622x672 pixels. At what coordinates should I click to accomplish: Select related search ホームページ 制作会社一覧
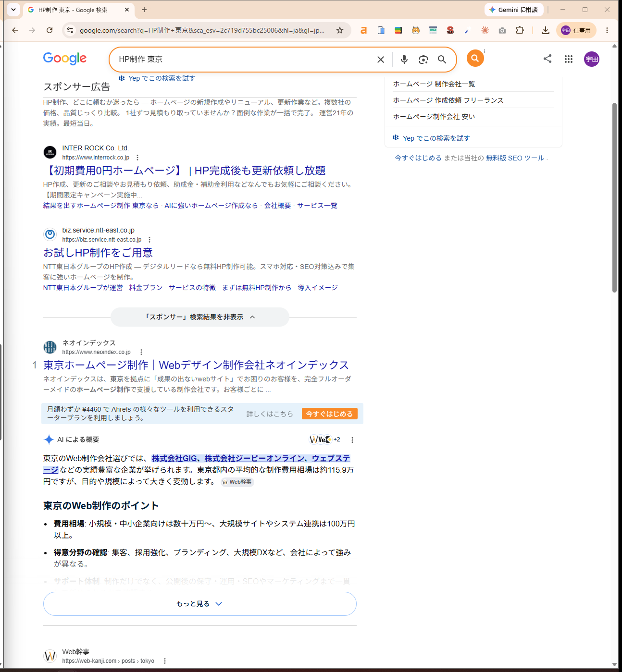434,84
